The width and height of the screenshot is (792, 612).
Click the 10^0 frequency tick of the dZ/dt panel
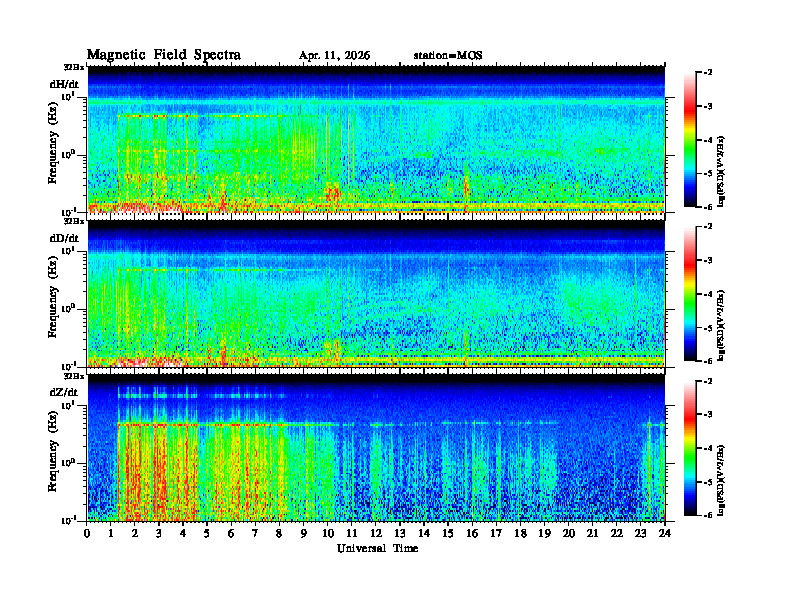(x=68, y=462)
